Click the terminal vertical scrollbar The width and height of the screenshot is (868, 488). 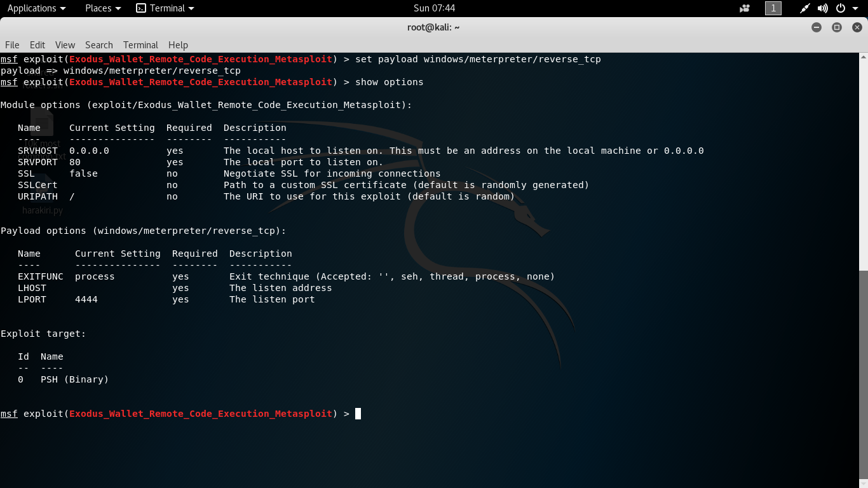point(864,376)
